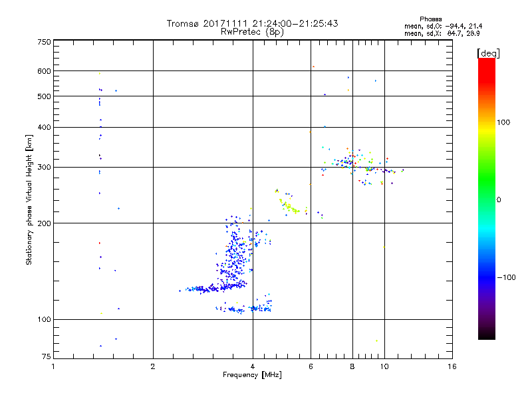
Task: Click the '4' frequency tick label
Action: [253, 366]
